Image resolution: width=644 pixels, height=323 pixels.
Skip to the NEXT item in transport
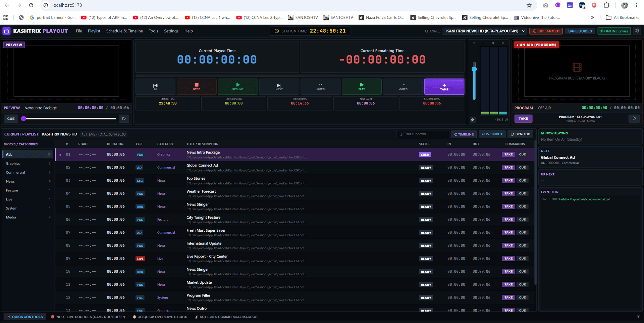click(x=279, y=87)
